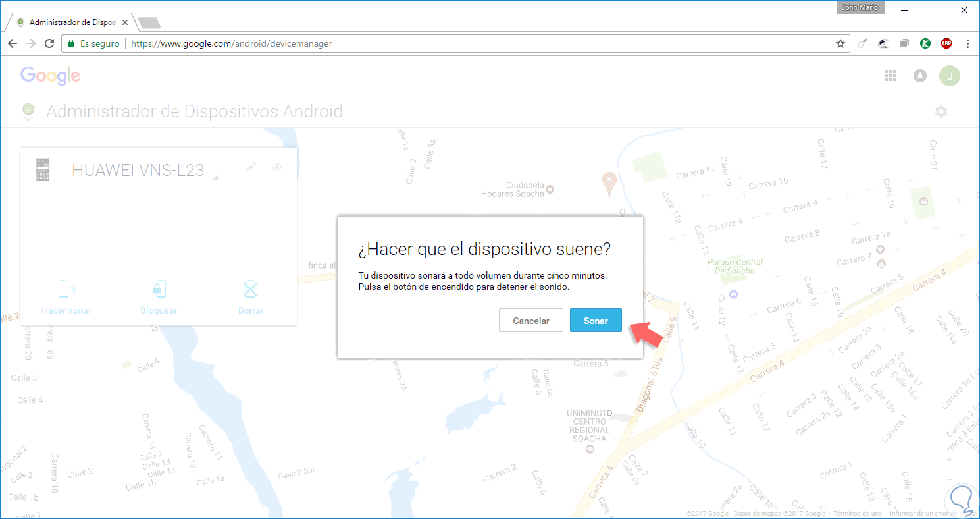Open Device Manager settings gear
Screen dimensions: 980x519
point(941,111)
